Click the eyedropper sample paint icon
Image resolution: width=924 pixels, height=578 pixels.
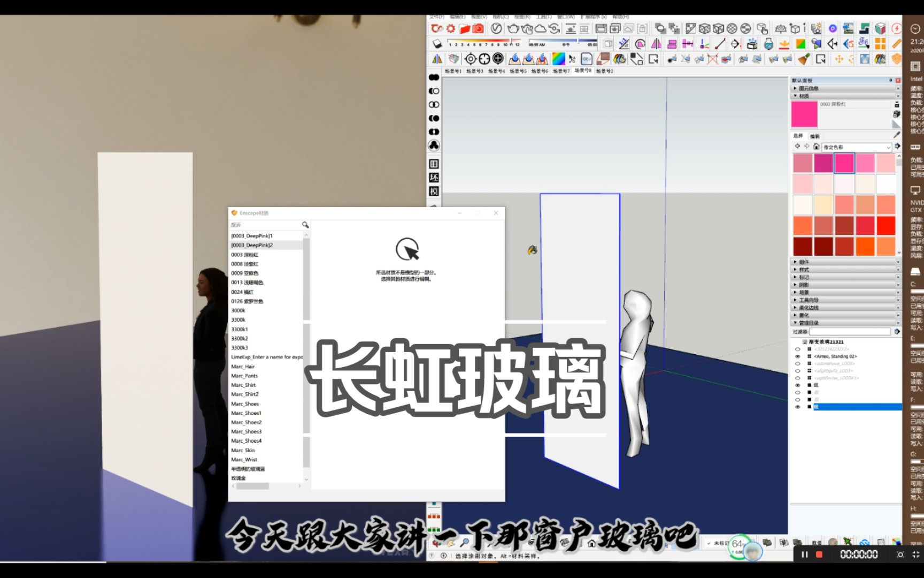click(897, 134)
